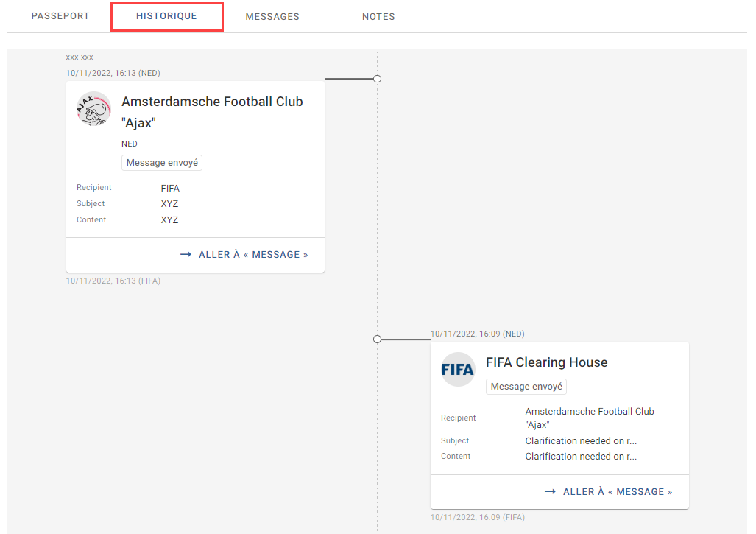Image resolution: width=756 pixels, height=534 pixels.
Task: Click Message envoyé badge on FIFA card
Action: pos(526,387)
